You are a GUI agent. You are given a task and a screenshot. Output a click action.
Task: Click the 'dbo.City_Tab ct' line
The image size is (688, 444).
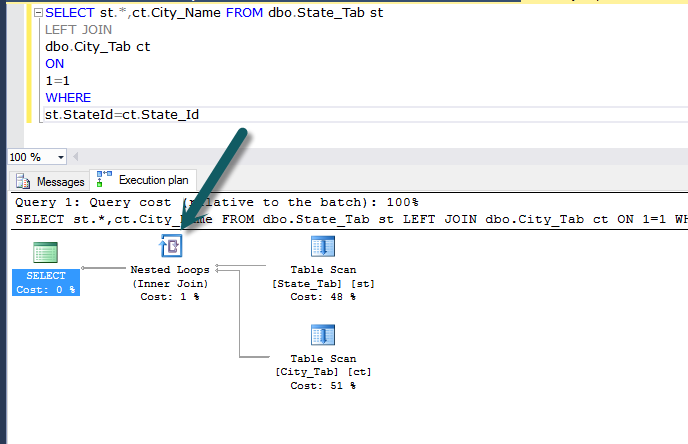[97, 47]
